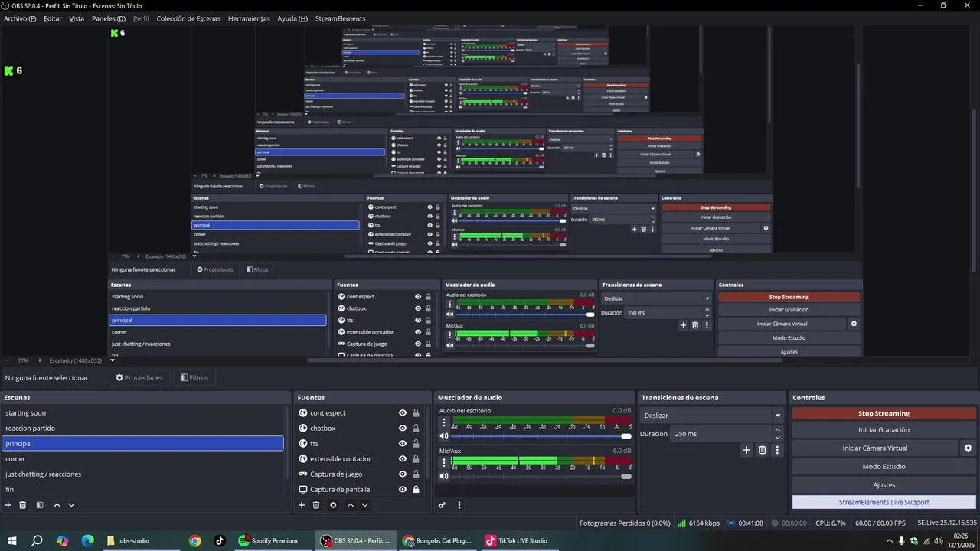980x551 pixels.
Task: Open preview scale dropdown Escalado (1480x832)
Action: [80, 360]
